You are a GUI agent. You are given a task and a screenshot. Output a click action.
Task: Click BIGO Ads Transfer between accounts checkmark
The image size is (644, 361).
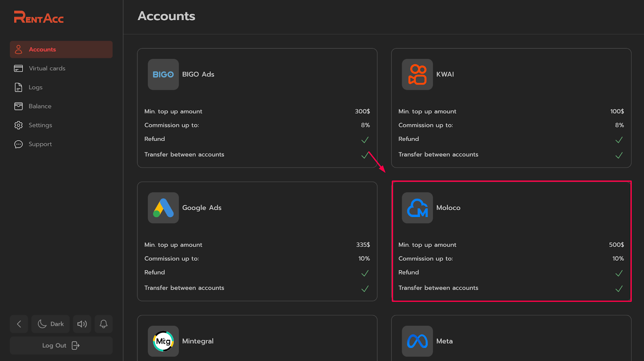click(x=365, y=155)
